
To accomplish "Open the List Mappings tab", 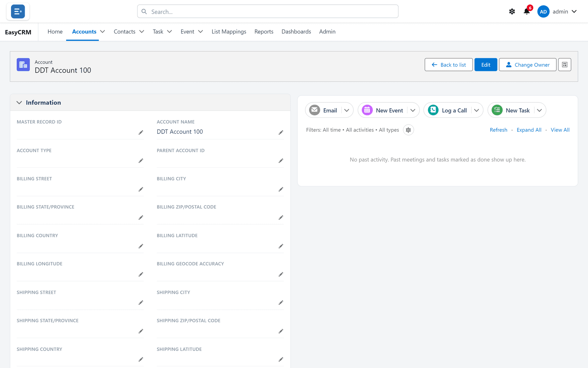I will tap(229, 31).
